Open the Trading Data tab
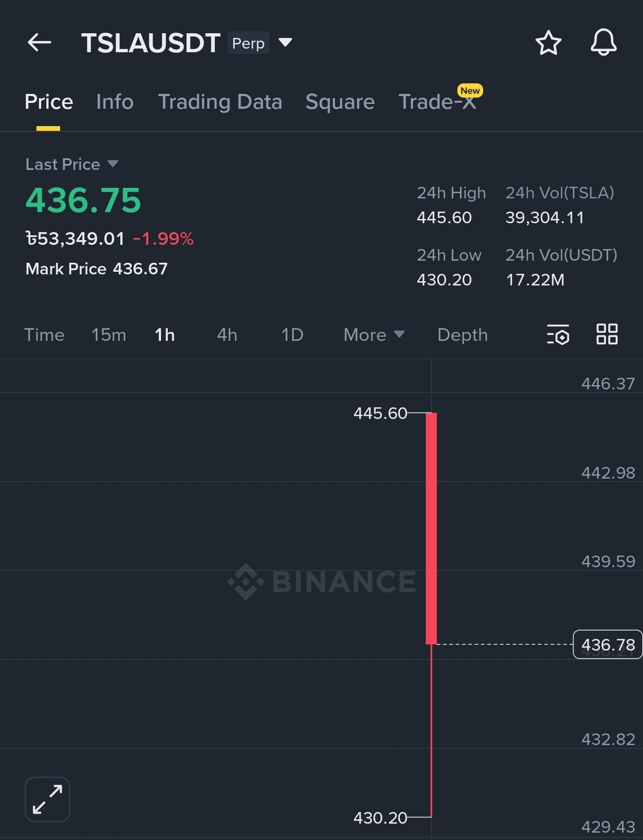 220,102
